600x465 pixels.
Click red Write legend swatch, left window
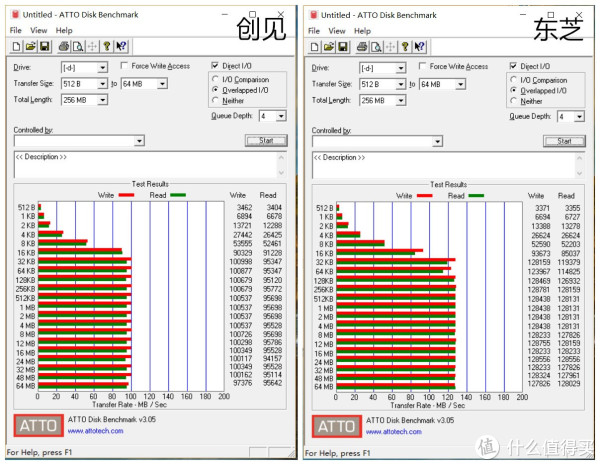point(126,195)
